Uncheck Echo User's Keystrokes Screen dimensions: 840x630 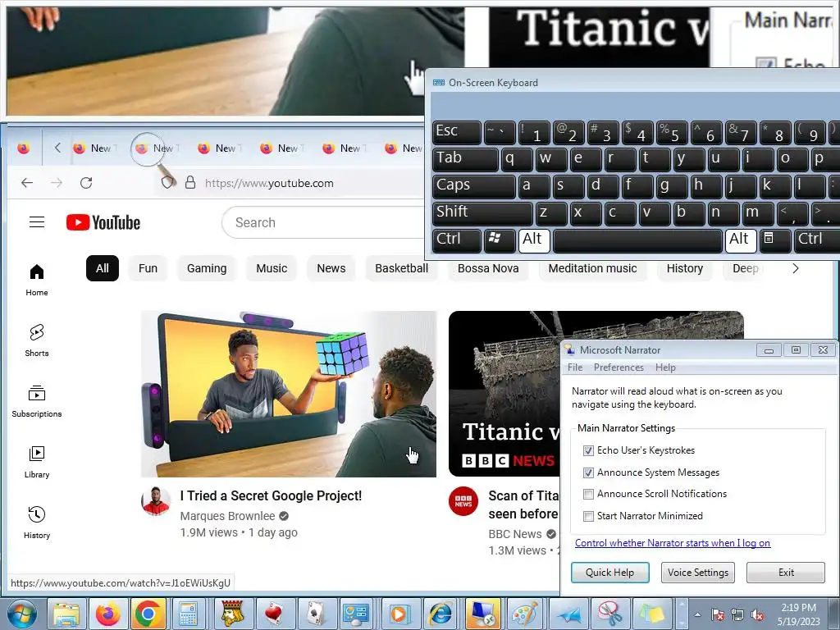coord(588,450)
